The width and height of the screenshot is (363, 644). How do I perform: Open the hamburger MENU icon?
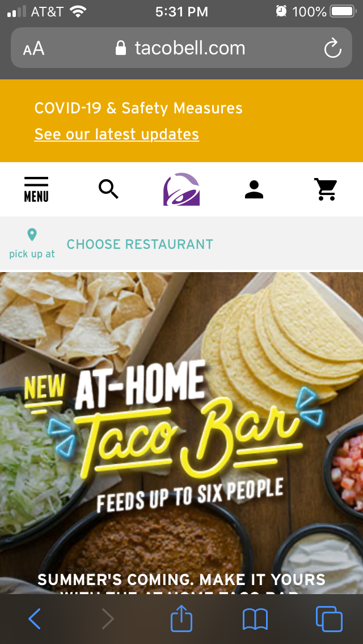tap(36, 189)
